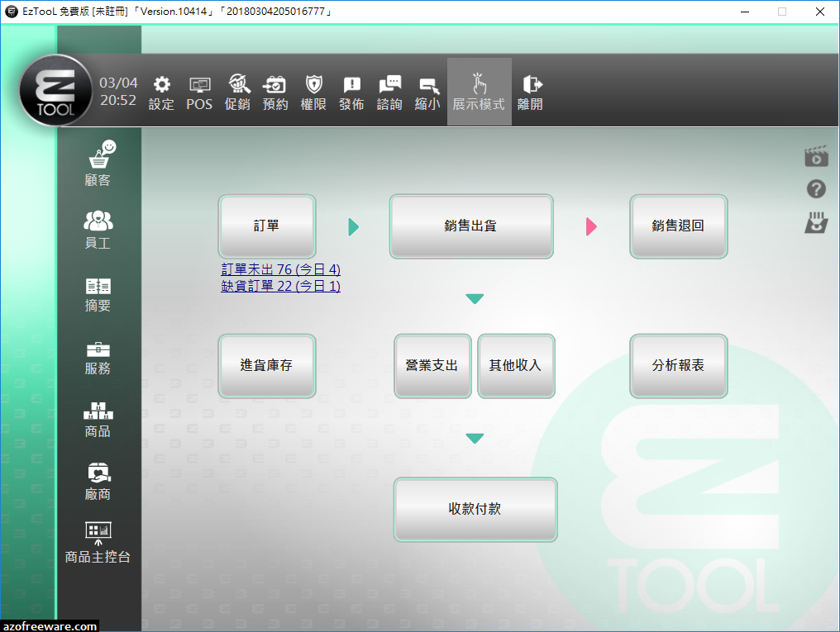Open 分析報表 analysis reports
The image size is (840, 632).
tap(678, 366)
